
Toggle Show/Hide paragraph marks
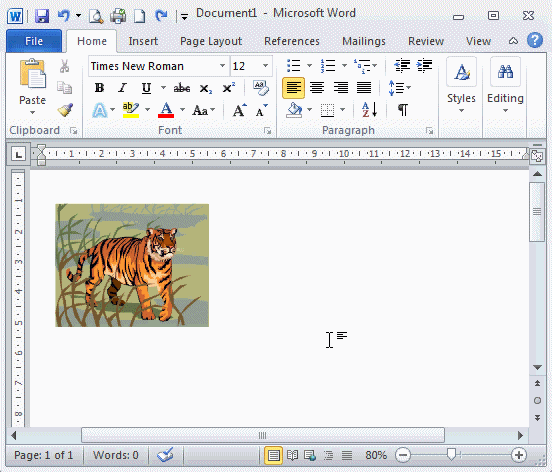[x=403, y=110]
